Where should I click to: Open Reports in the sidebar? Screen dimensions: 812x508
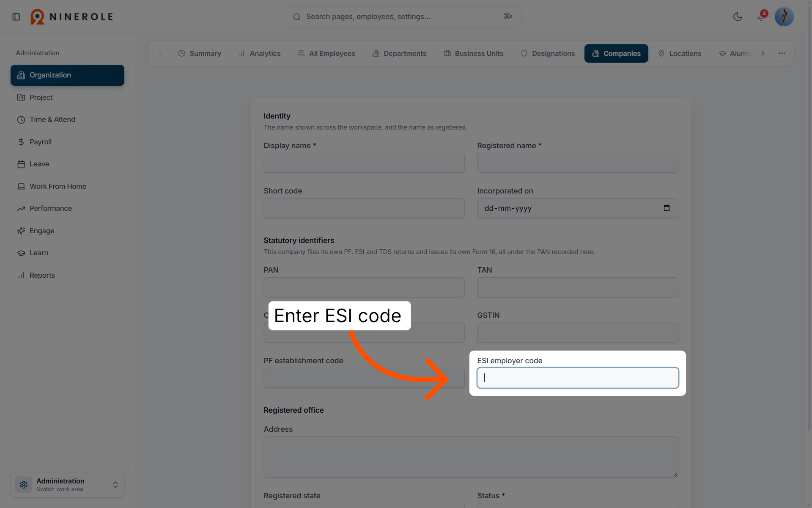pos(67,275)
